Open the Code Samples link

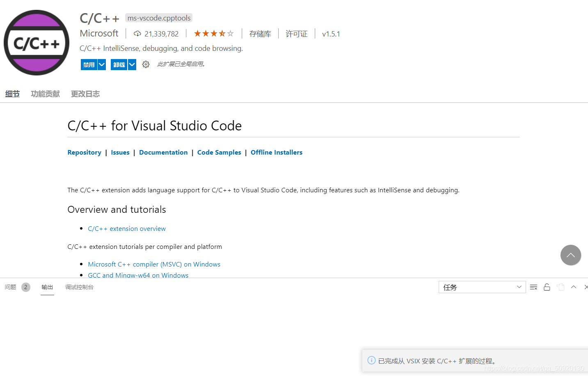click(x=219, y=152)
